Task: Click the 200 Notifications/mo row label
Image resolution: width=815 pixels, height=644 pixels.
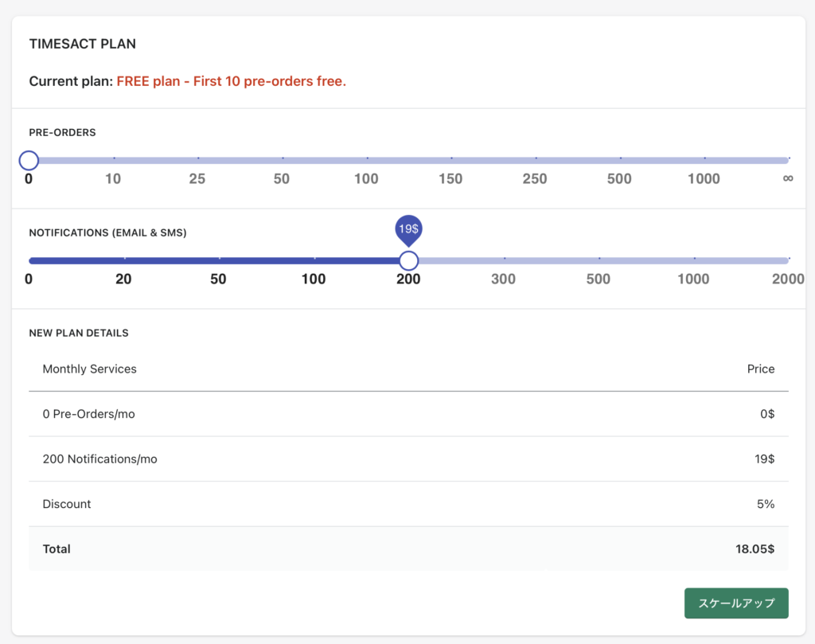Action: (99, 459)
